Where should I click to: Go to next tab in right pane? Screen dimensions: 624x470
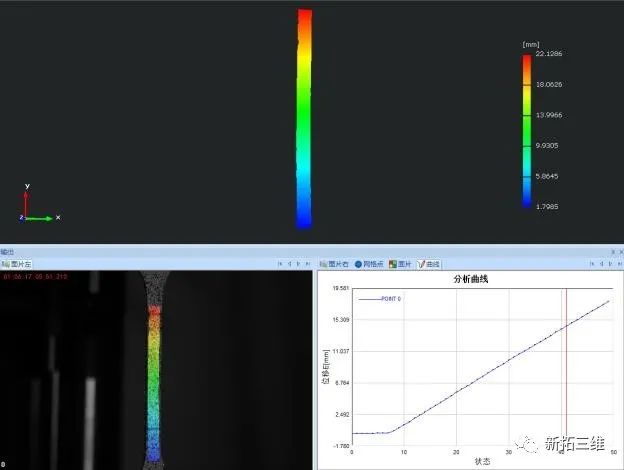(610, 264)
